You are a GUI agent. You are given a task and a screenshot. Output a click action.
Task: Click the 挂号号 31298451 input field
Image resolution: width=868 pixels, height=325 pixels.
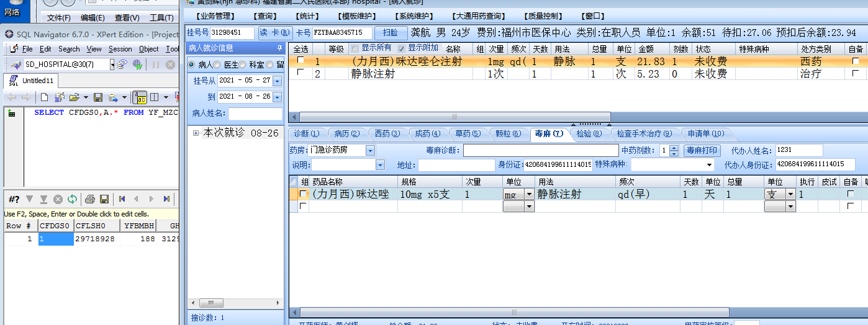pos(232,33)
